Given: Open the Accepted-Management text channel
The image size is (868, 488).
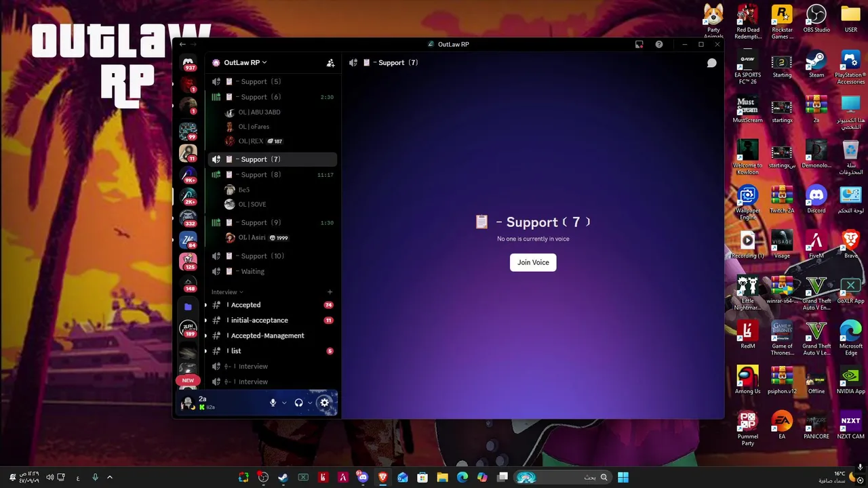Looking at the screenshot, I should pos(273,335).
